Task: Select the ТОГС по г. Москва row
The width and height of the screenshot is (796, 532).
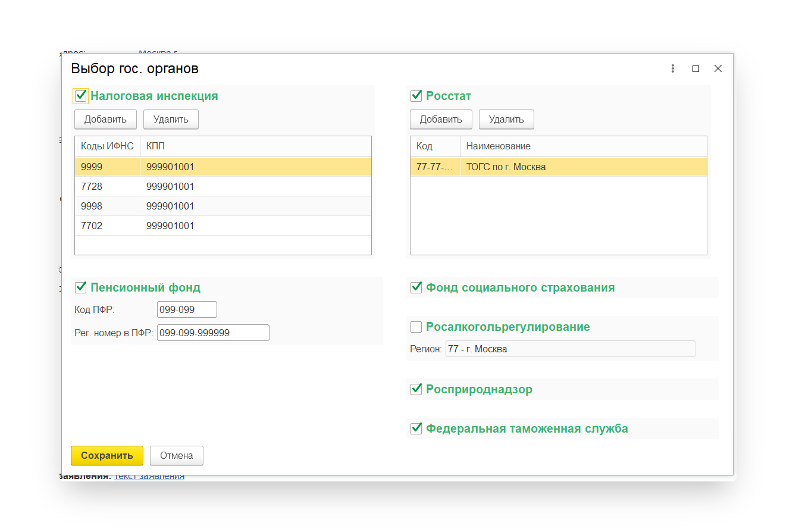Action: coord(558,167)
